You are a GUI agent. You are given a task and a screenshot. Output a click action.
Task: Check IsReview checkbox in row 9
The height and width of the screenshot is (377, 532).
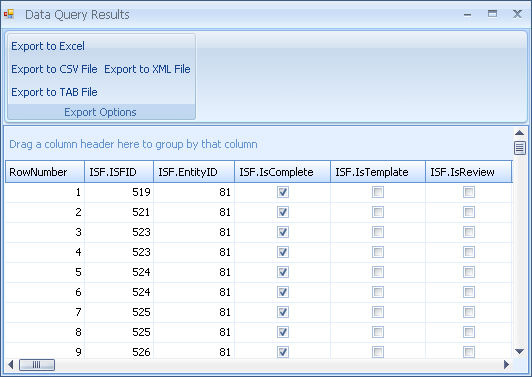469,352
